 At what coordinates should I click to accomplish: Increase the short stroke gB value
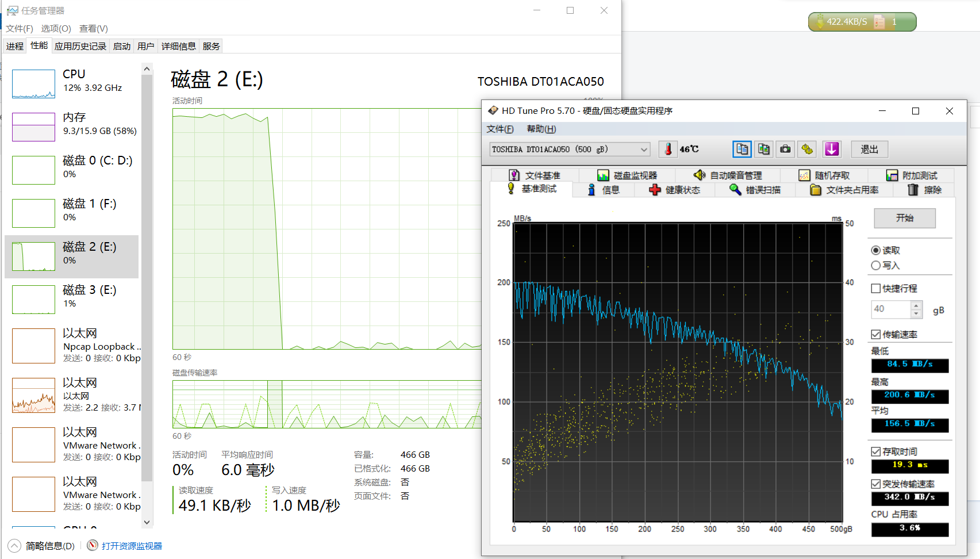[916, 305]
